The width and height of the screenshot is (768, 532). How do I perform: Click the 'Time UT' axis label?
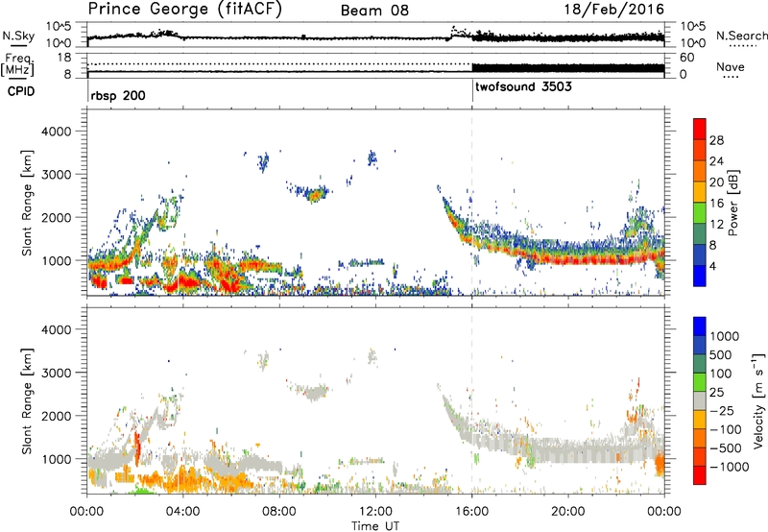375,526
